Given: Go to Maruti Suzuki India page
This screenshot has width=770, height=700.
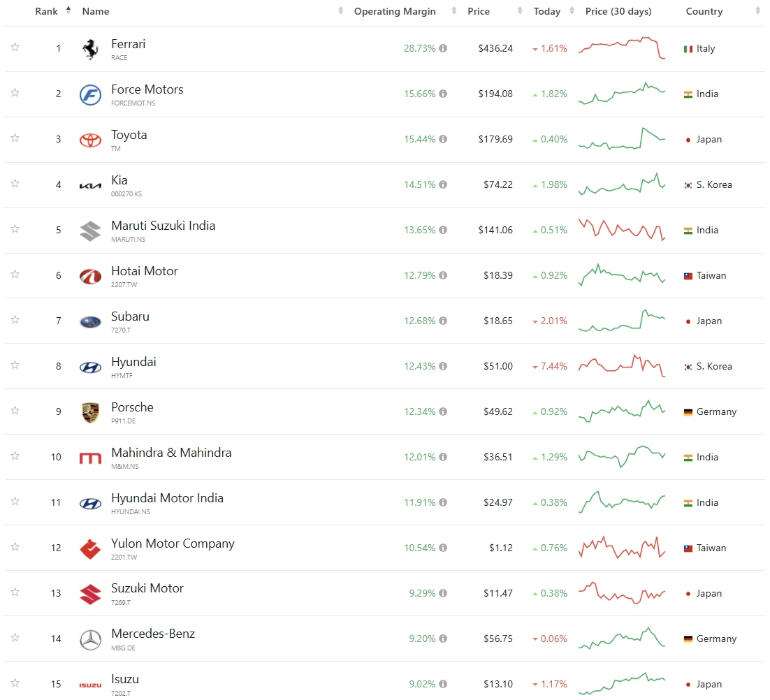Looking at the screenshot, I should pyautogui.click(x=163, y=226).
